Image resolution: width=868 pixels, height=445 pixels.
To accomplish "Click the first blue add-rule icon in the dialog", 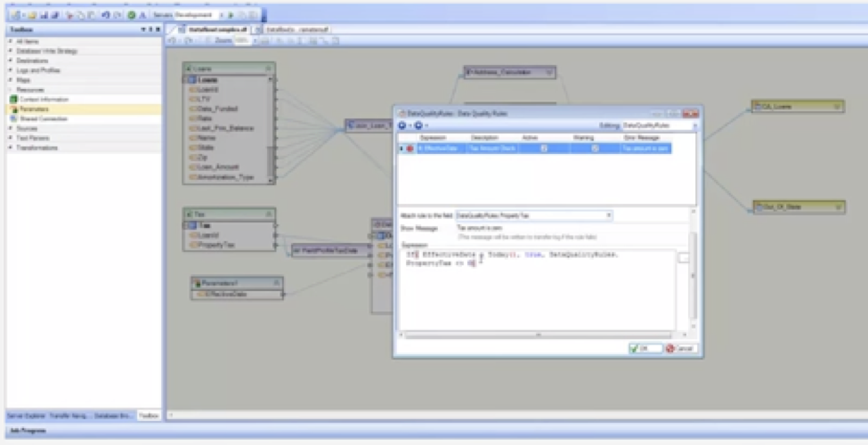I will [x=402, y=126].
